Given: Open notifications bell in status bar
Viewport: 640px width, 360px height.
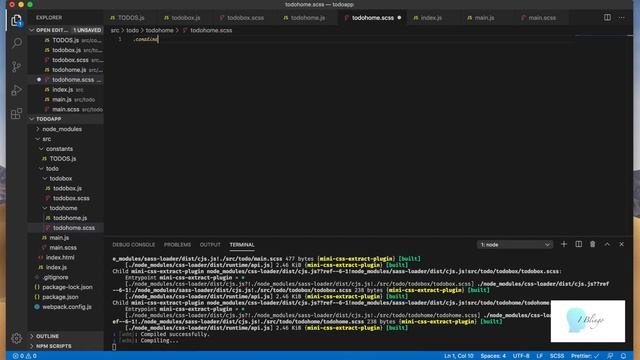Looking at the screenshot, I should pyautogui.click(x=623, y=356).
